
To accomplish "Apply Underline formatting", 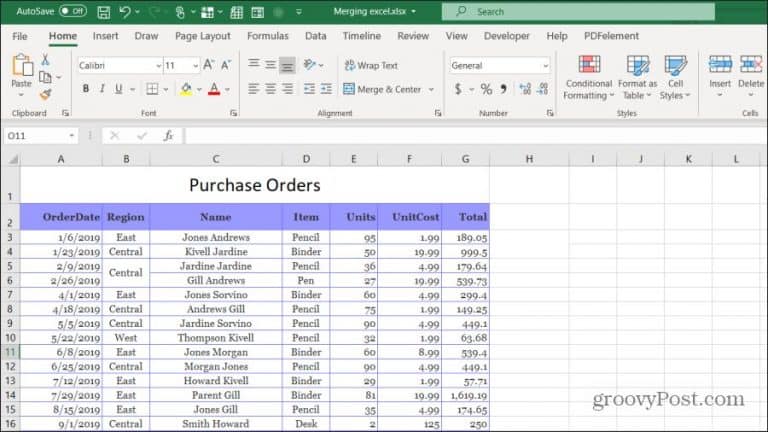I will 118,89.
